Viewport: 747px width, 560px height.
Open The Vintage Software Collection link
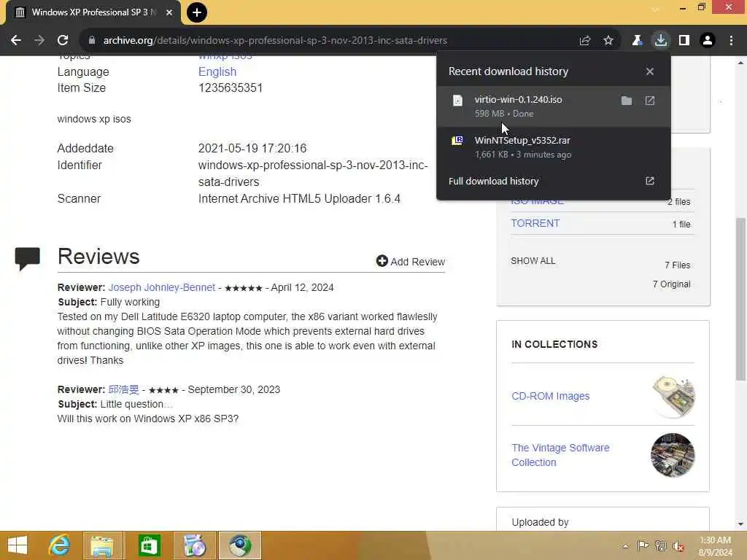click(560, 455)
